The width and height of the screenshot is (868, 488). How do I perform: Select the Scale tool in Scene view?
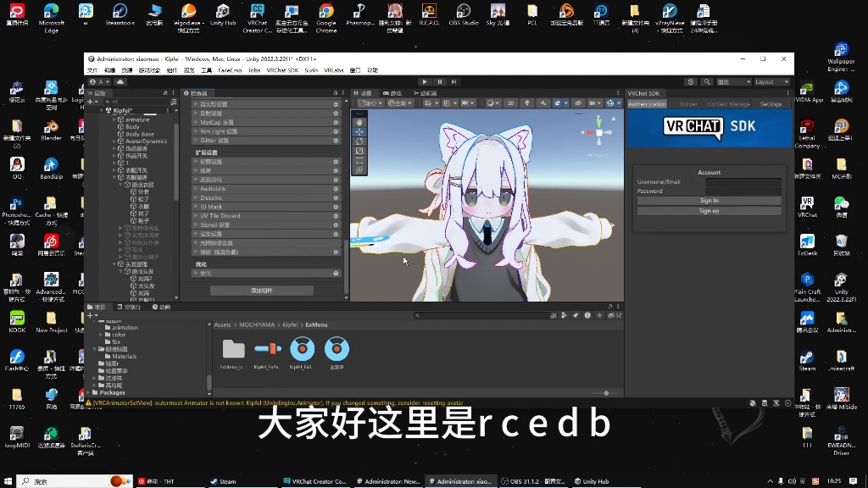(x=359, y=151)
